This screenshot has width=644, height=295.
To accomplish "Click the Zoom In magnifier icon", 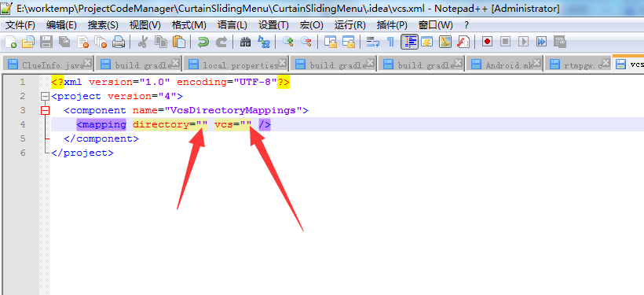I will tap(288, 42).
